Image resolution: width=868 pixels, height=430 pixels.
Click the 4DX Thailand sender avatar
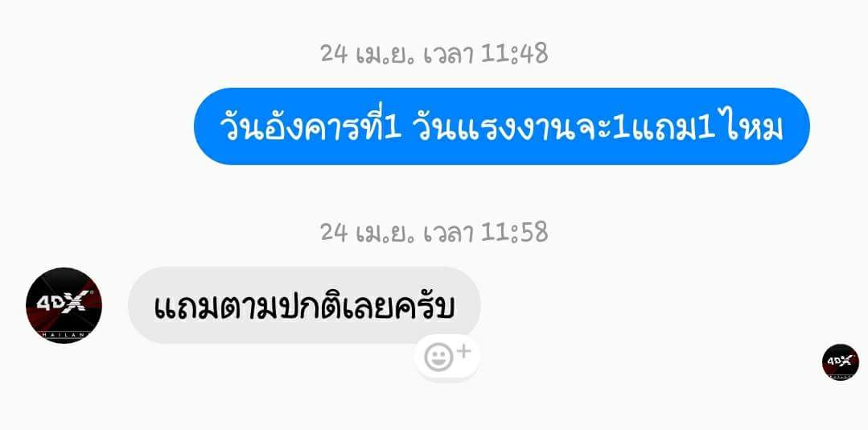click(x=64, y=305)
